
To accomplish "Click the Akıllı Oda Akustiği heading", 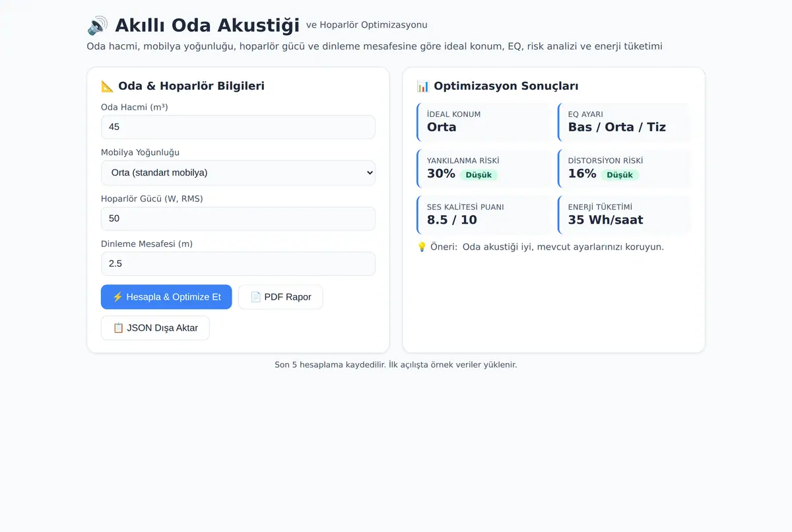I will coord(207,26).
